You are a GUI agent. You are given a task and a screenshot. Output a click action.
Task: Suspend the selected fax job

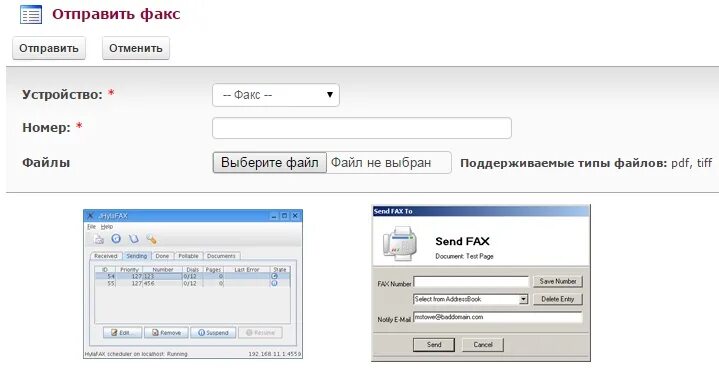click(213, 333)
